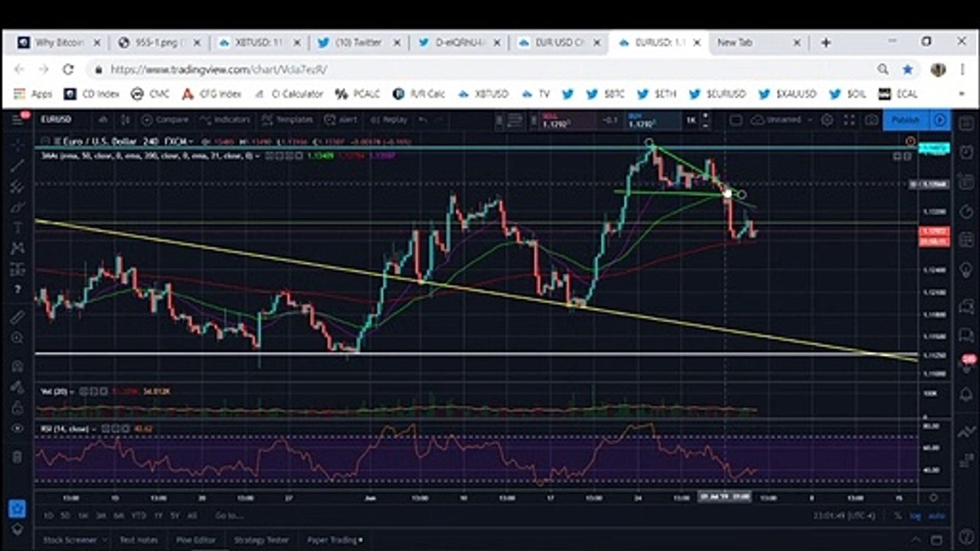The width and height of the screenshot is (980, 551).
Task: Open indicator Templates menu
Action: (x=287, y=119)
